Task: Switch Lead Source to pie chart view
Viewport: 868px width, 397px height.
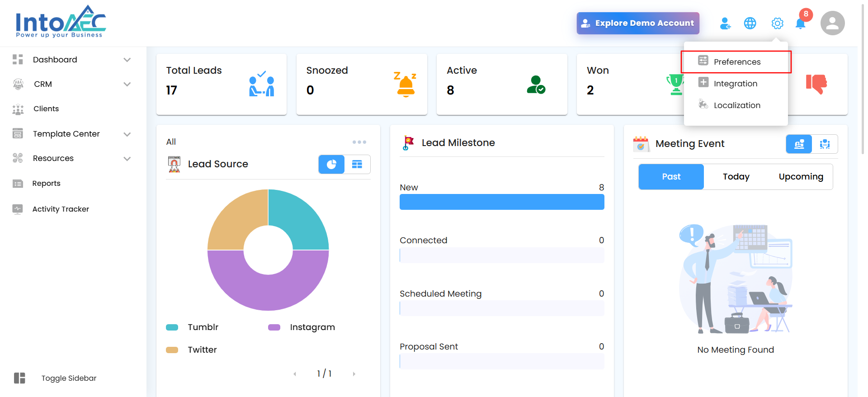Action: pyautogui.click(x=331, y=164)
